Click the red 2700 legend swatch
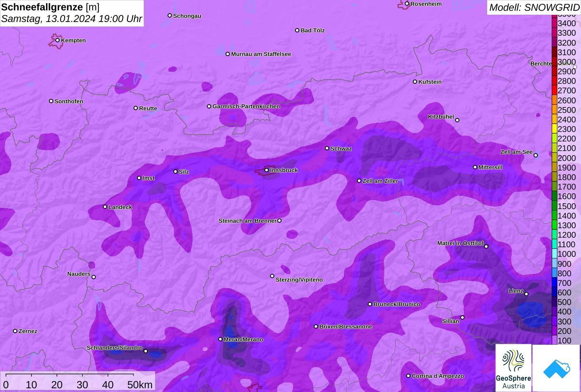Image resolution: width=581 pixels, height=392 pixels. point(554,90)
